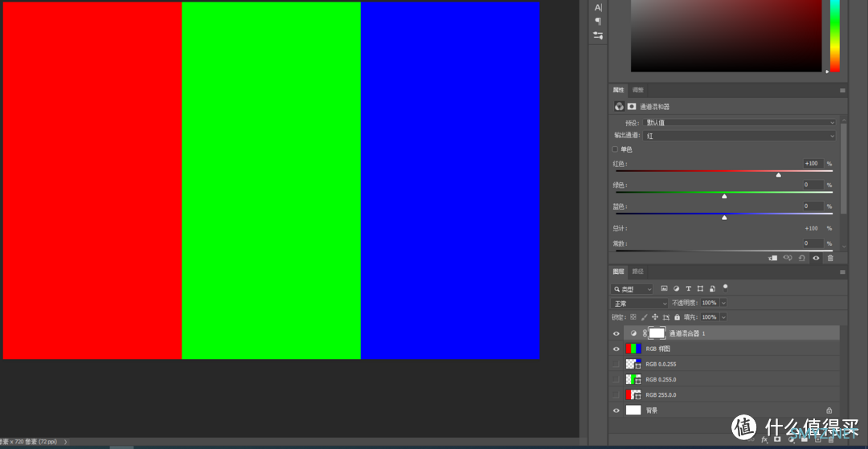The height and width of the screenshot is (449, 868).
Task: Filter layers by smart objects icon
Action: coord(712,288)
